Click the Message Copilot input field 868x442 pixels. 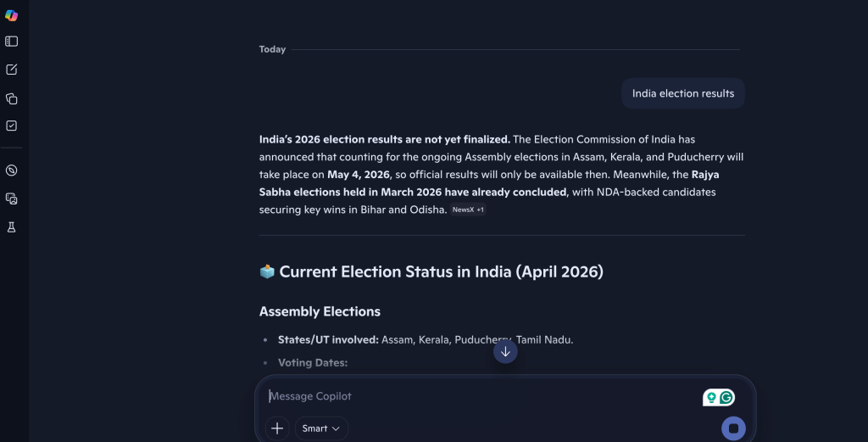tap(475, 396)
